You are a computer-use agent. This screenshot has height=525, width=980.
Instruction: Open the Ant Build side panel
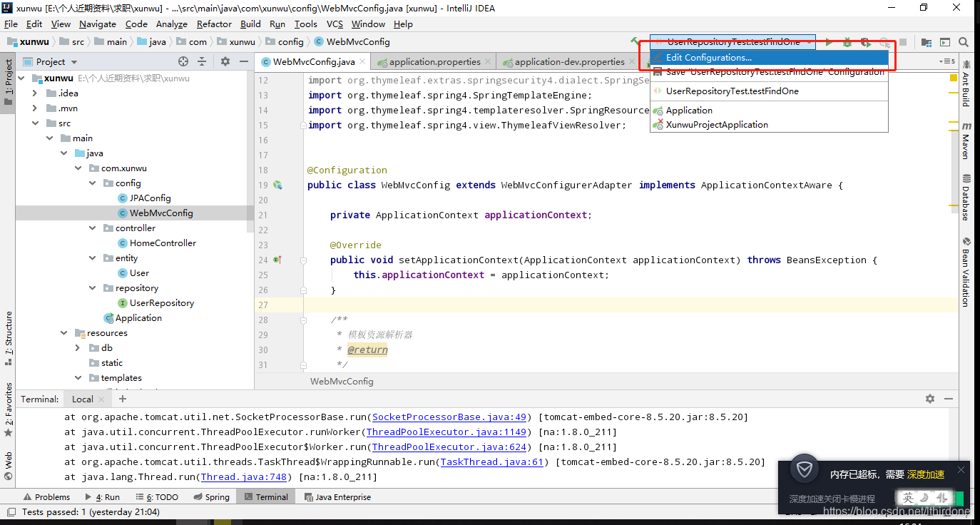pos(966,83)
